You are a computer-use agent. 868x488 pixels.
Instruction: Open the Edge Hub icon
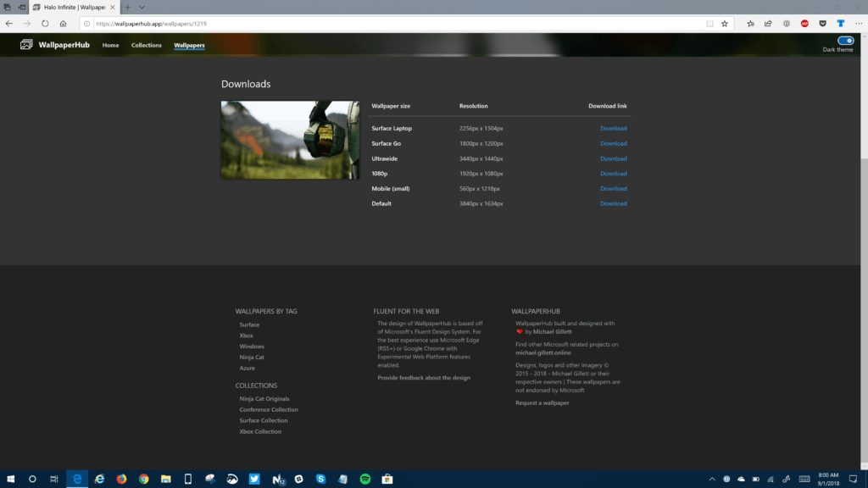coord(750,24)
